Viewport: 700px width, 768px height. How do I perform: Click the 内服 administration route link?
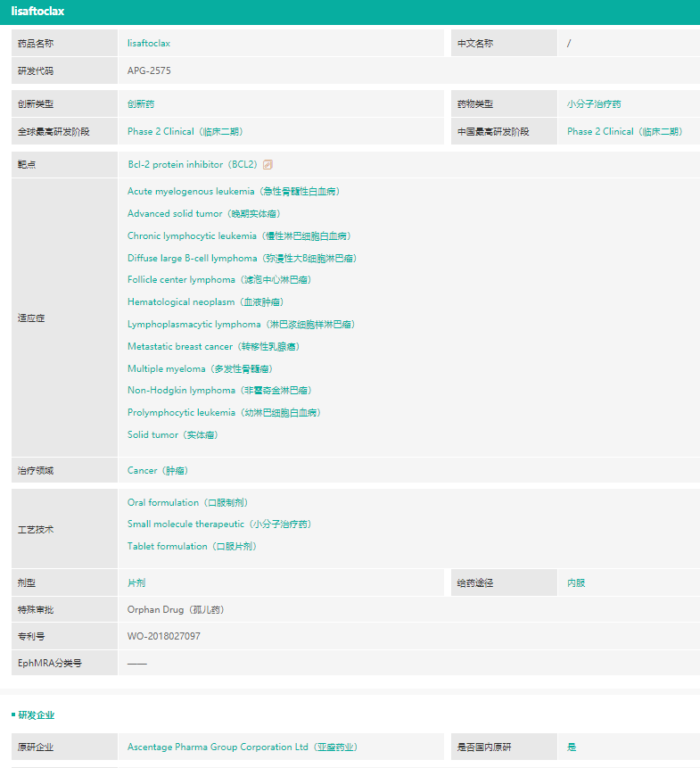click(x=576, y=582)
